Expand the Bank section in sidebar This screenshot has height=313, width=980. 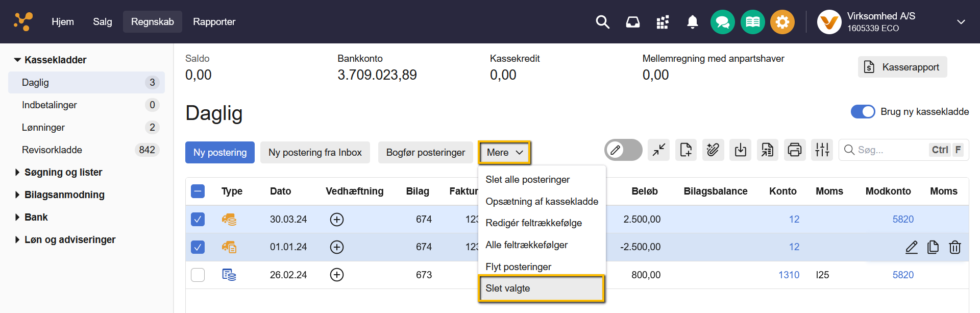(36, 217)
